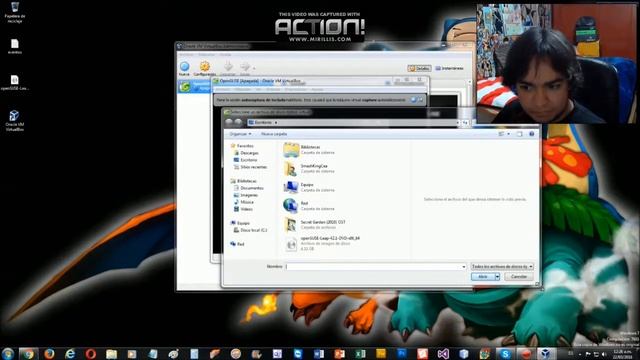
Task: Change the file view style icon
Action: click(x=501, y=134)
